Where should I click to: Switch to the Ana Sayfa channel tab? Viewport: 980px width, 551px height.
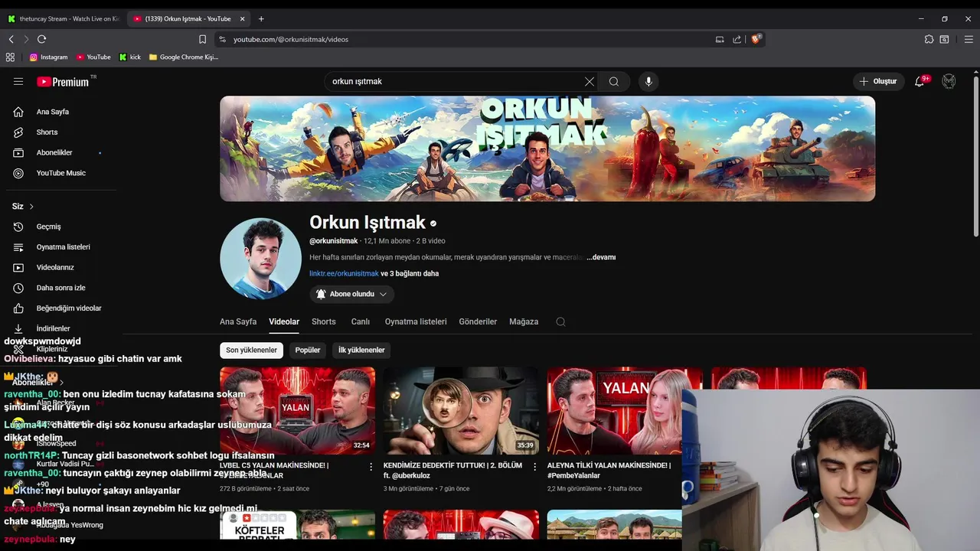(x=238, y=322)
